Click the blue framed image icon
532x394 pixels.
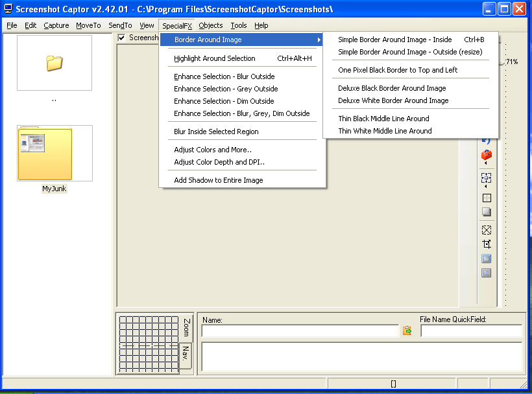[487, 259]
